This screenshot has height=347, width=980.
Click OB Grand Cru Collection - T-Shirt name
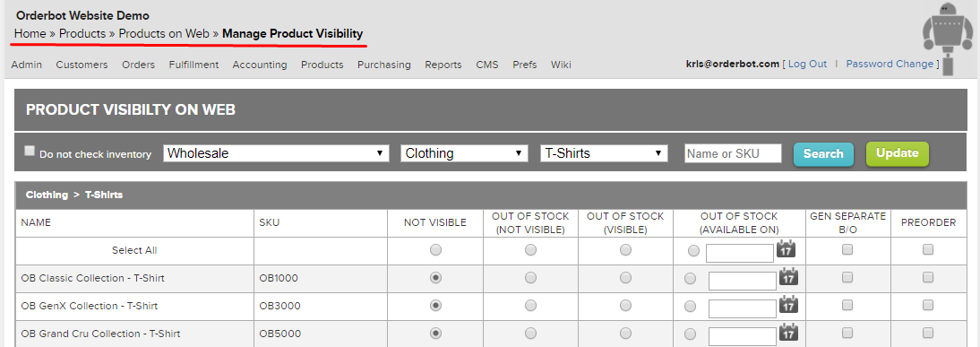coord(100,334)
